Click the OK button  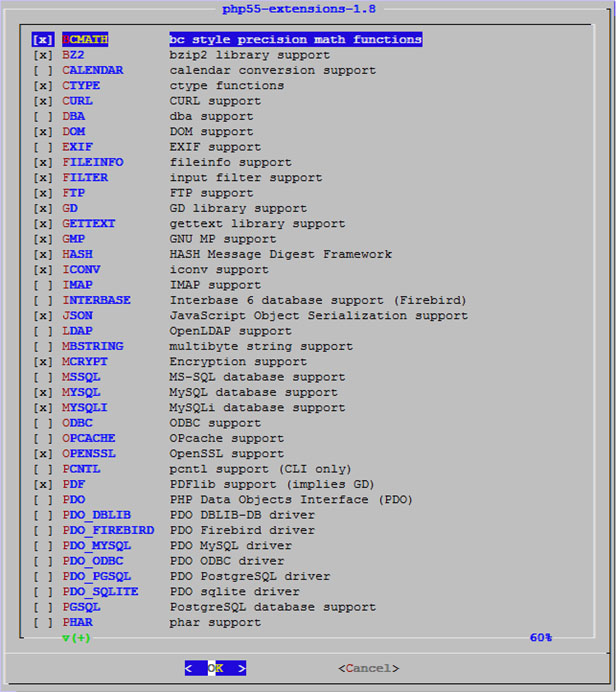[x=215, y=668]
